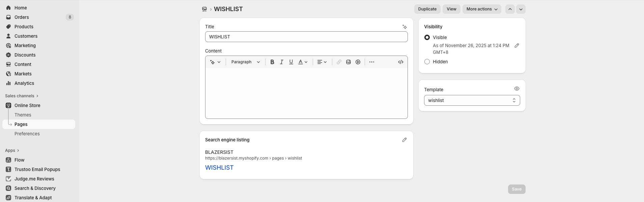Click the View button
The width and height of the screenshot is (644, 202).
point(451,9)
